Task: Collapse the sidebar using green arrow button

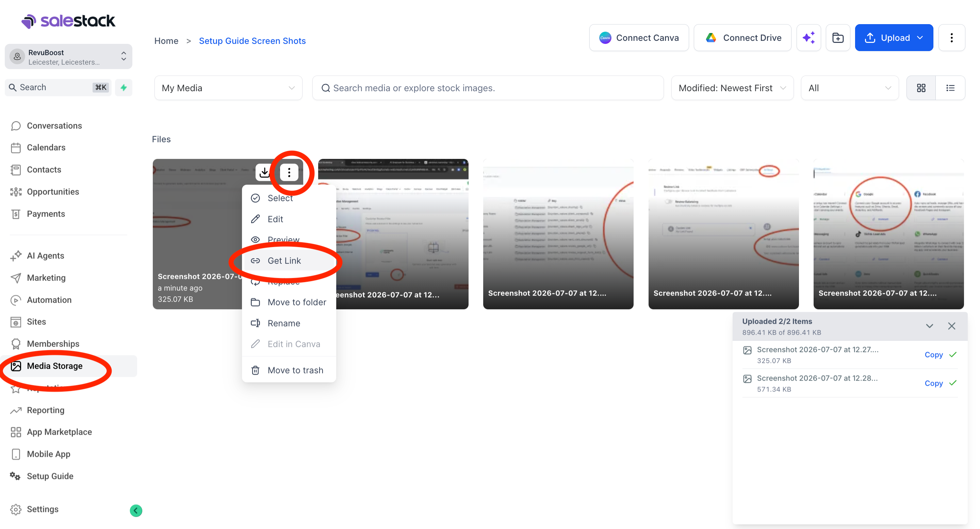Action: click(x=136, y=510)
